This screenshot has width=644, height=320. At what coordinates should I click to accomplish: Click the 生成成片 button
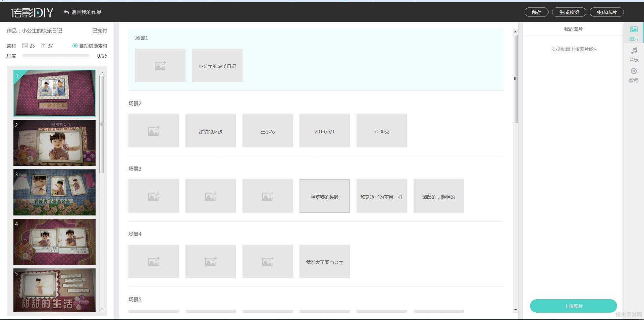coord(607,12)
